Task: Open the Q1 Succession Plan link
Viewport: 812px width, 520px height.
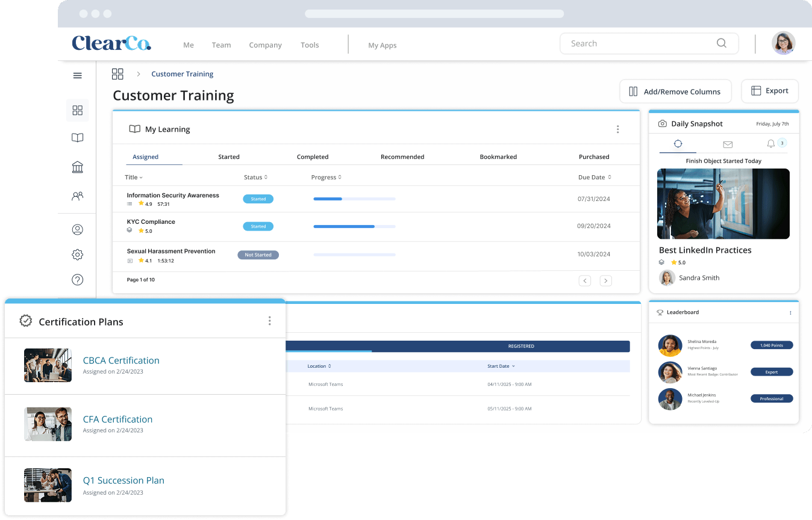Action: pyautogui.click(x=123, y=480)
